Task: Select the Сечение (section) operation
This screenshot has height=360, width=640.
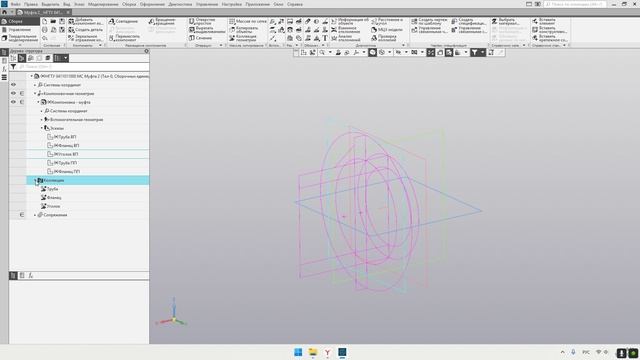Action: point(200,38)
